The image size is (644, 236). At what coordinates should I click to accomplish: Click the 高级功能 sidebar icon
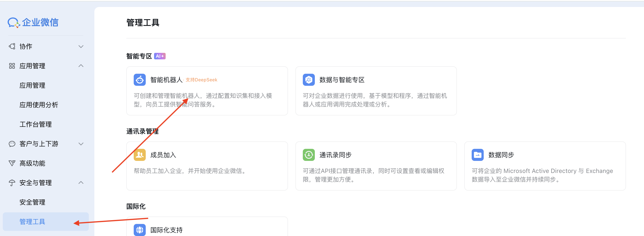[12, 163]
